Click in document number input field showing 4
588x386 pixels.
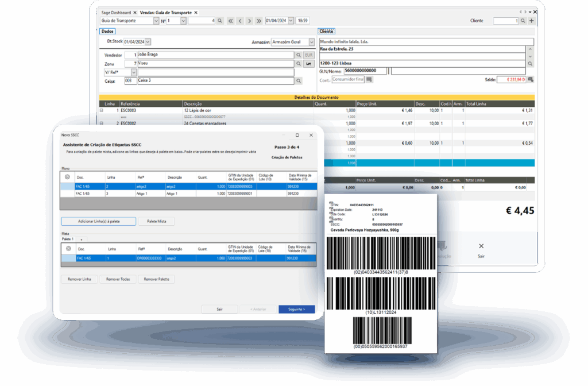(202, 21)
